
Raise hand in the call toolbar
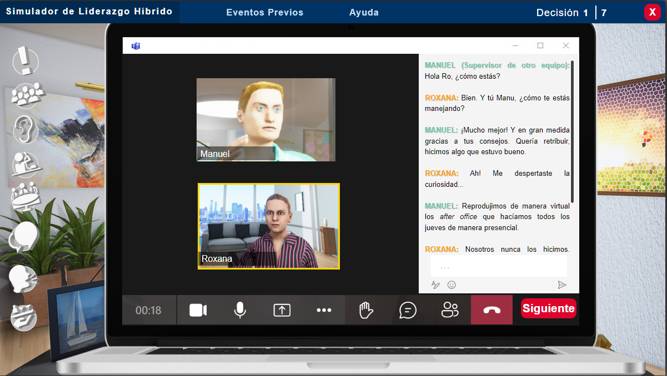click(365, 310)
